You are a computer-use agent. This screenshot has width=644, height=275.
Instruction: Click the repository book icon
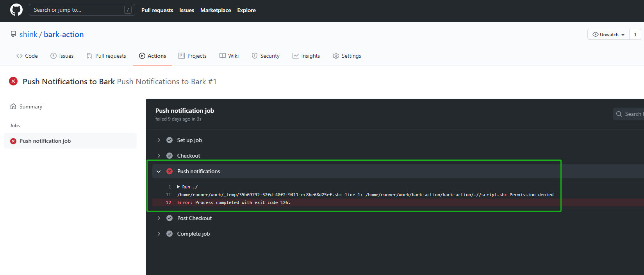click(13, 34)
